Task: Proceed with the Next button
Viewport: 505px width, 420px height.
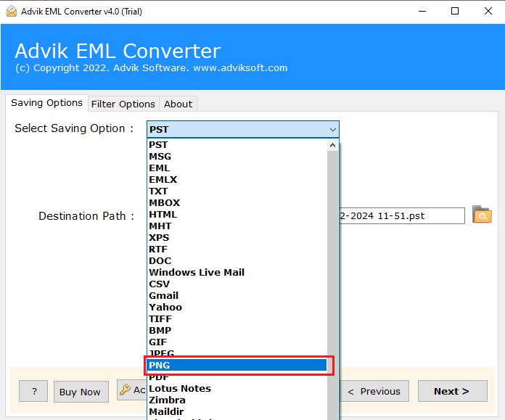Action: click(453, 391)
